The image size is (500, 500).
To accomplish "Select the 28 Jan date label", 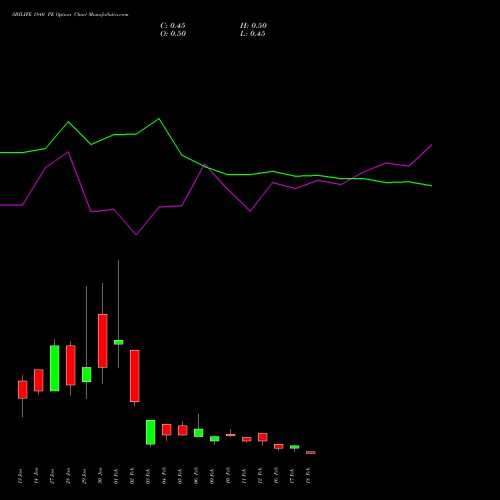I will pyautogui.click(x=68, y=476).
